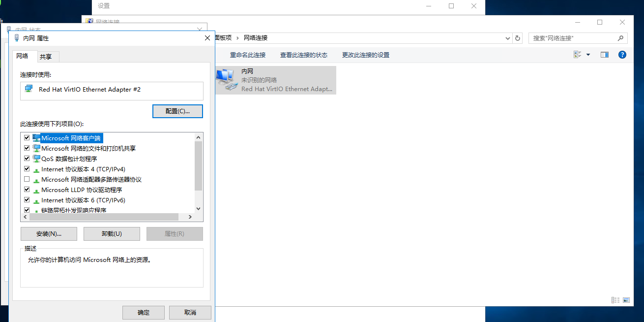This screenshot has height=322, width=644.
Task: Click 确定 to confirm properties
Action: coord(144,313)
